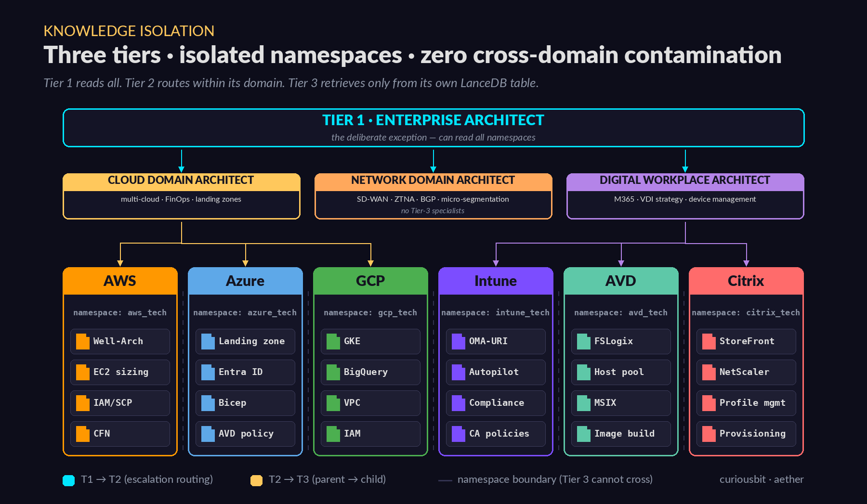Click the document icon next to Compliance
Viewport: 867px width, 504px height.
(x=459, y=403)
